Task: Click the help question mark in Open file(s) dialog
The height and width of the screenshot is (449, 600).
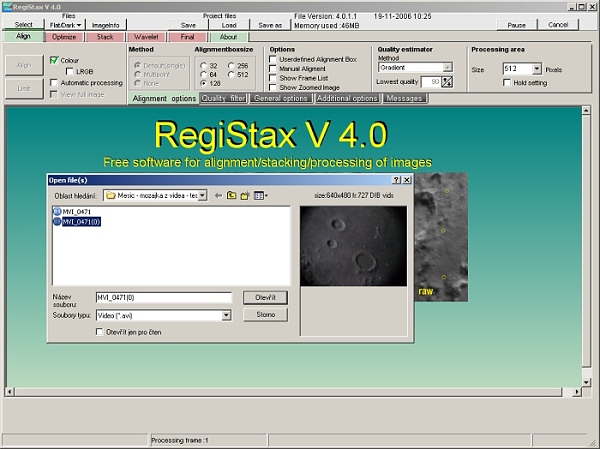Action: point(397,180)
